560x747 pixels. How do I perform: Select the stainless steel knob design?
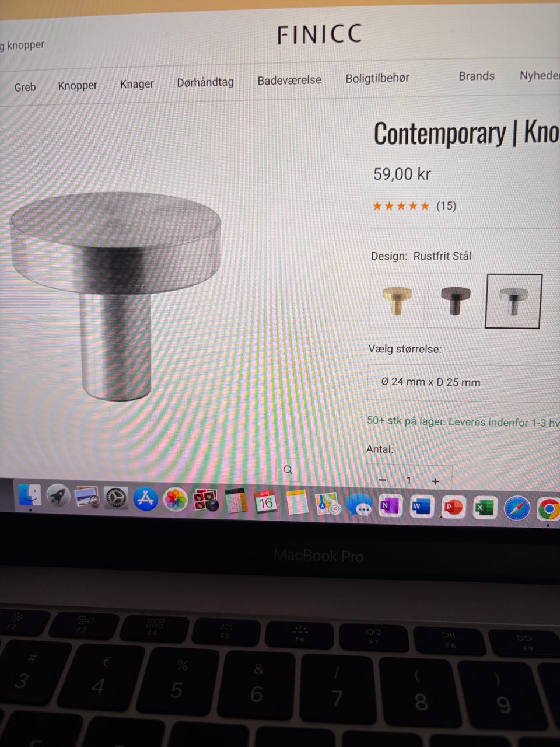click(514, 302)
